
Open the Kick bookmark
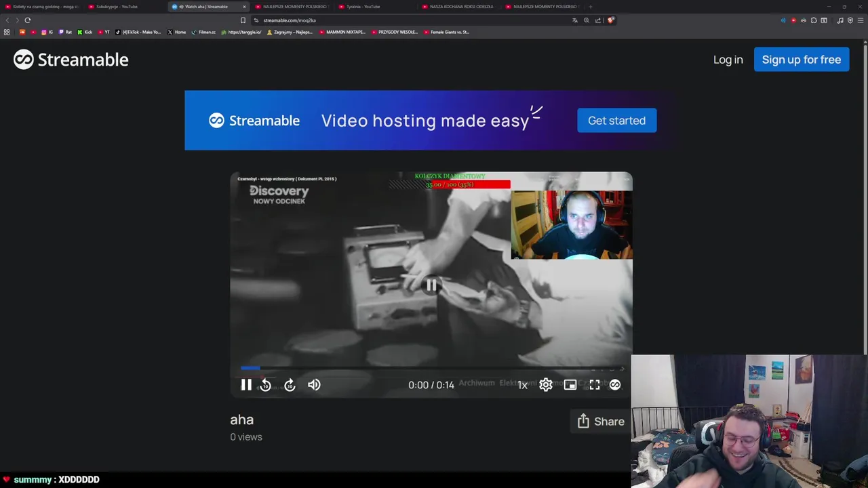[x=85, y=32]
